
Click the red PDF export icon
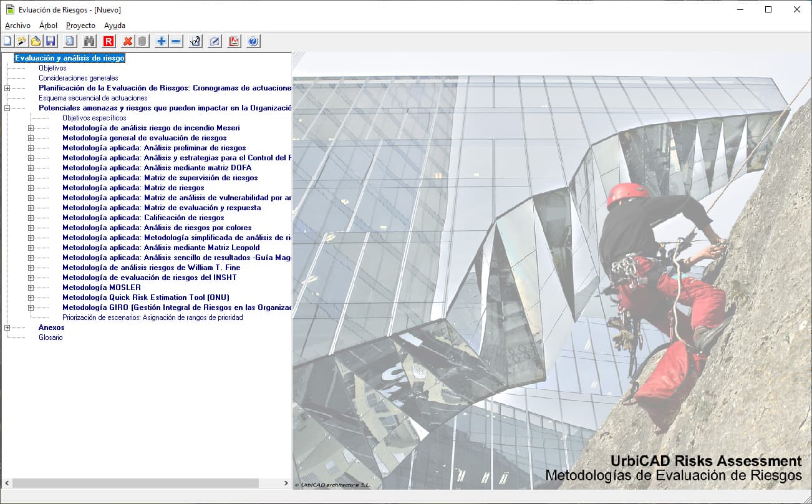(234, 42)
